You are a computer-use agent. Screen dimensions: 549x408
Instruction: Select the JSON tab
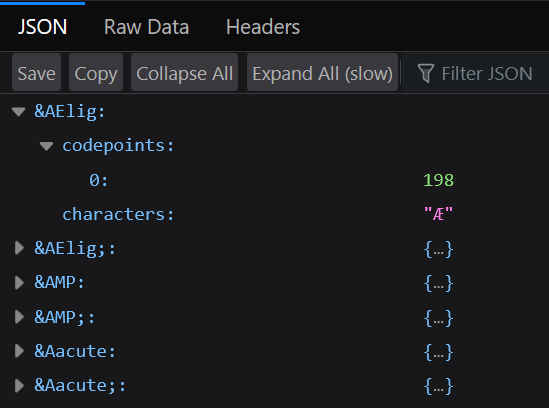point(42,27)
